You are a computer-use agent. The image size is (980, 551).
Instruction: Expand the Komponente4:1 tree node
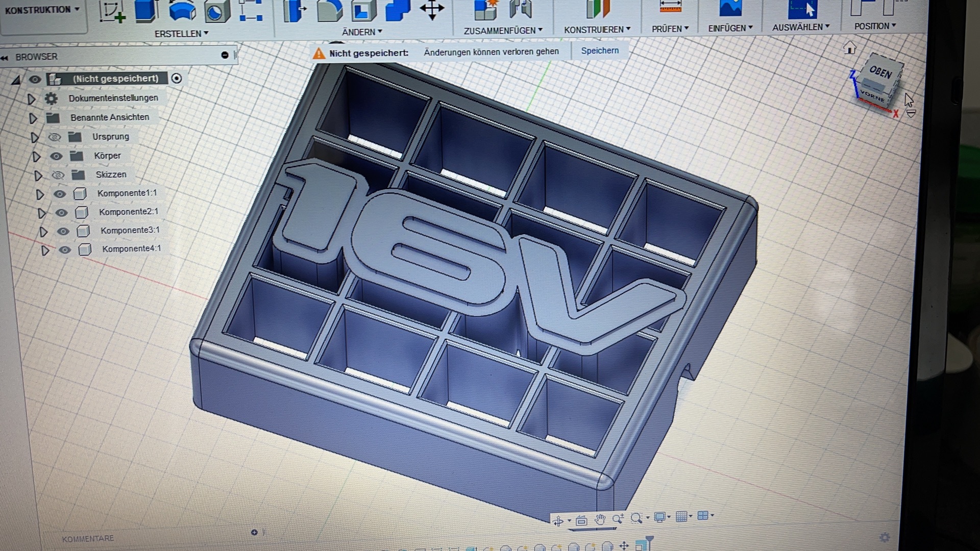click(45, 251)
